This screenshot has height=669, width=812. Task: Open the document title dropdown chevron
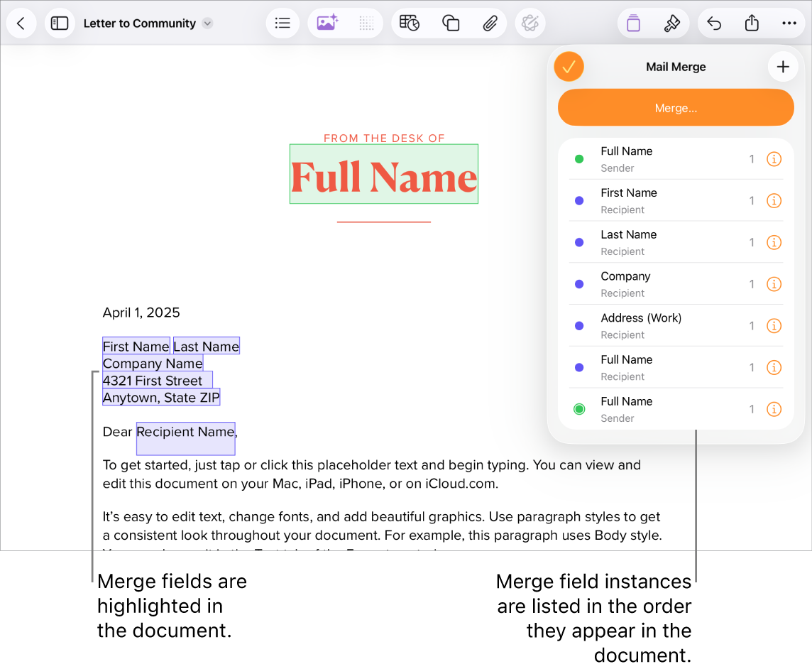pyautogui.click(x=207, y=23)
